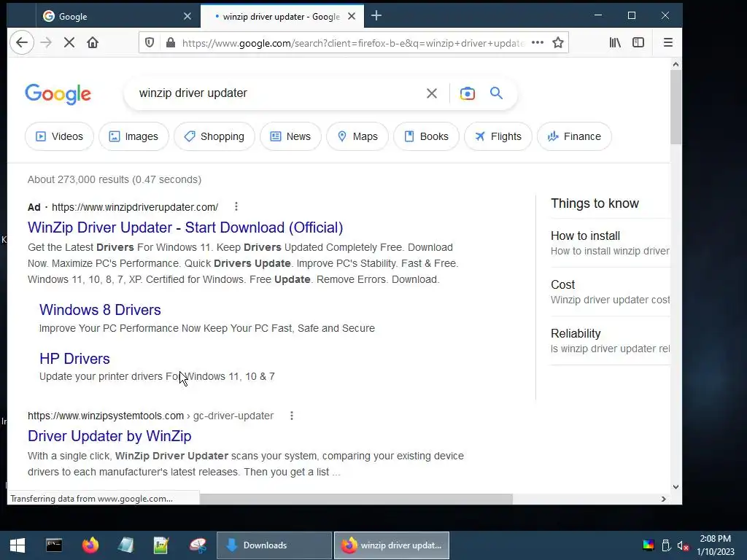Image resolution: width=747 pixels, height=560 pixels.
Task: Filter results by Videos
Action: (x=60, y=136)
